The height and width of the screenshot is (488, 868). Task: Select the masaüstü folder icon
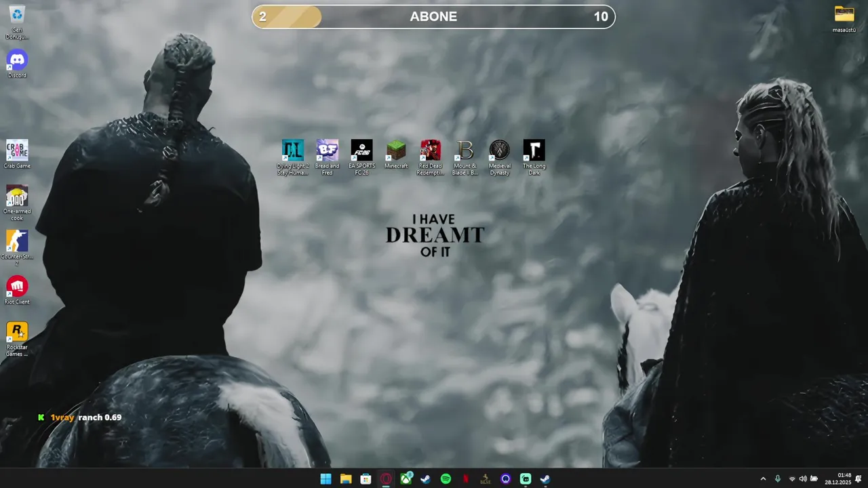pyautogui.click(x=844, y=19)
